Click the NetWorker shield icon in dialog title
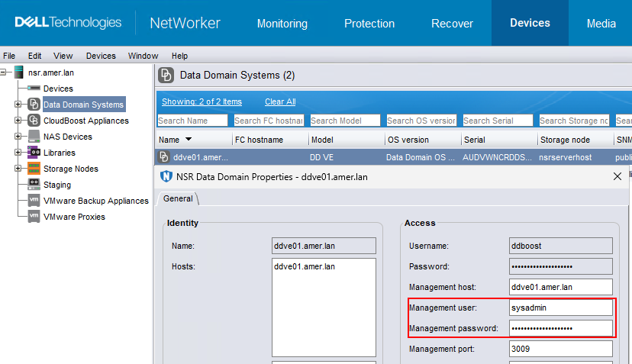The image size is (632, 364). tap(166, 176)
